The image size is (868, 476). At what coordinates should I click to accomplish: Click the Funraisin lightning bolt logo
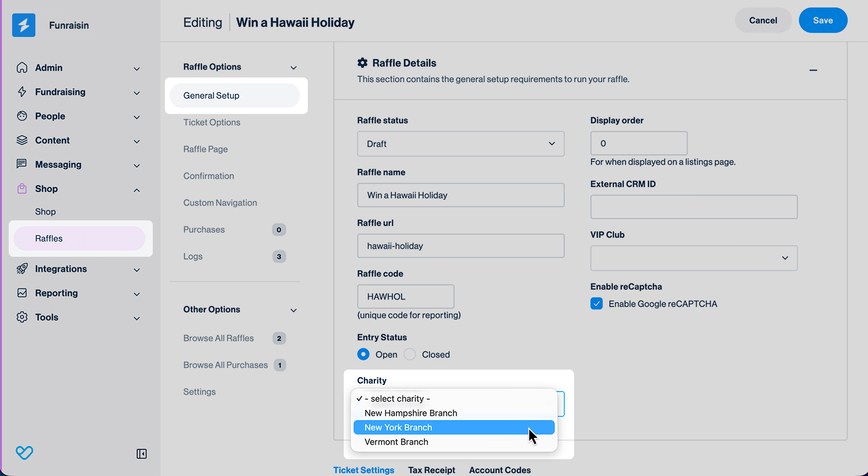(x=24, y=25)
